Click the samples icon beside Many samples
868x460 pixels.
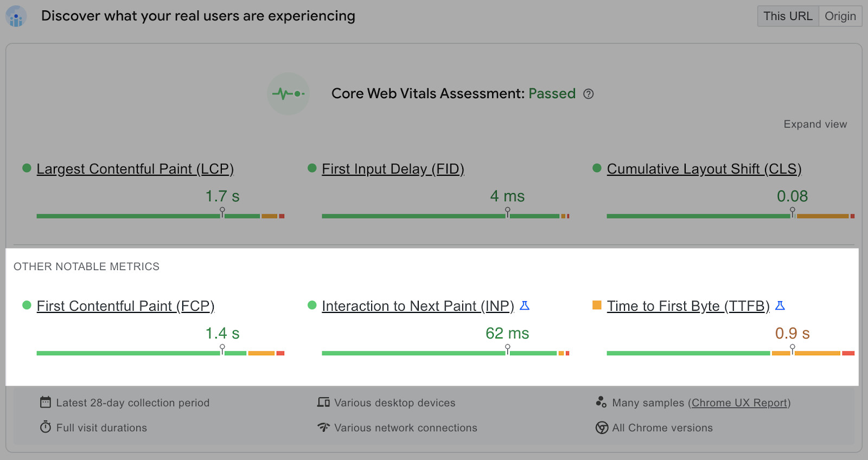[601, 402]
